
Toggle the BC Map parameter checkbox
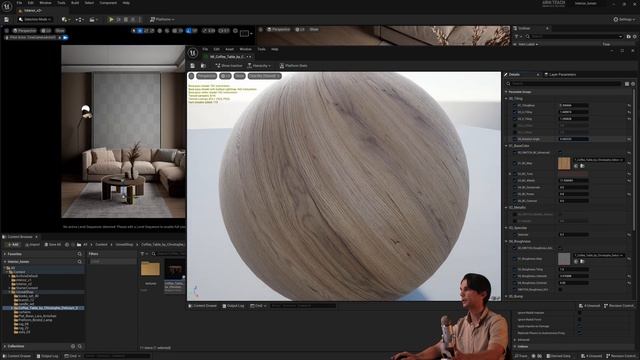[515, 163]
